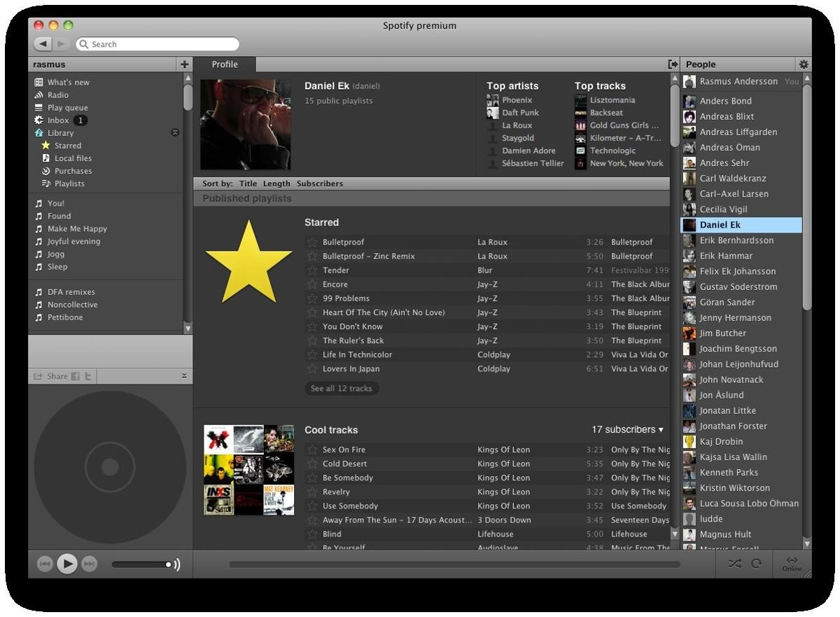Skip to the next track
Screen dimensions: 840x617
89,564
